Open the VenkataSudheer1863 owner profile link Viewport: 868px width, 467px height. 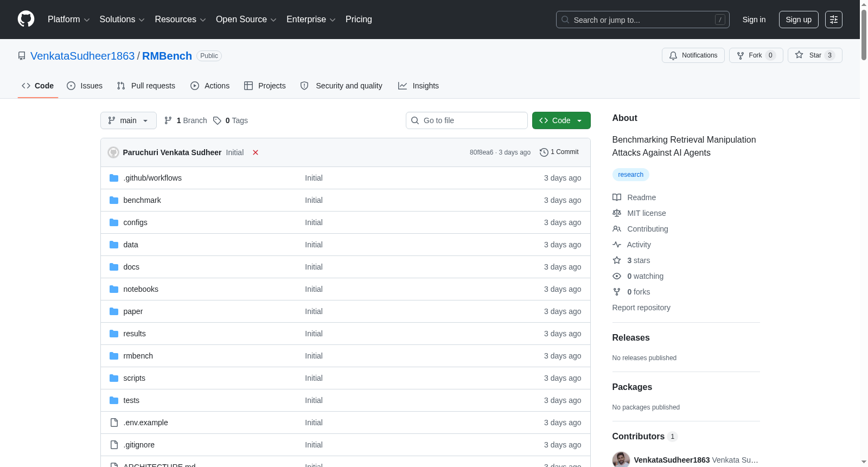(82, 56)
